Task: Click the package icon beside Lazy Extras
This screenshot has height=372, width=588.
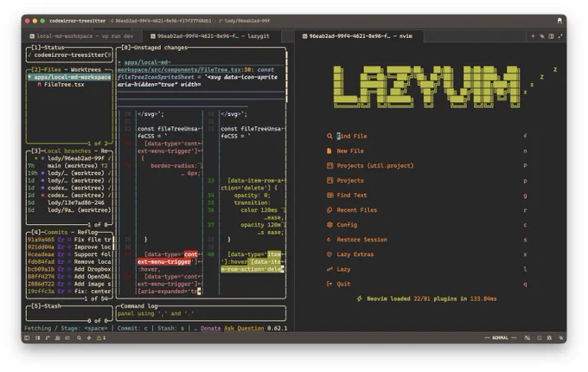Action: [329, 254]
